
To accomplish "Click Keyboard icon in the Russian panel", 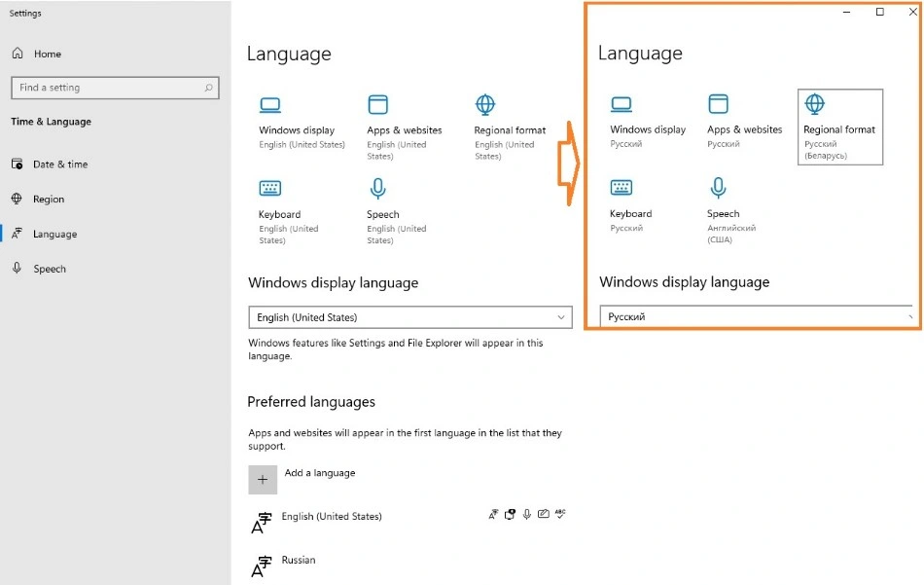I will [621, 188].
